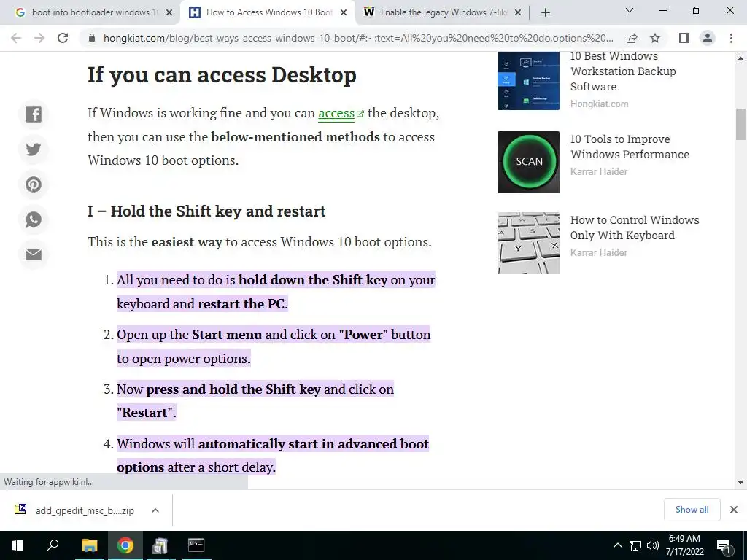
Task: Open Windows Start menu
Action: [18, 545]
